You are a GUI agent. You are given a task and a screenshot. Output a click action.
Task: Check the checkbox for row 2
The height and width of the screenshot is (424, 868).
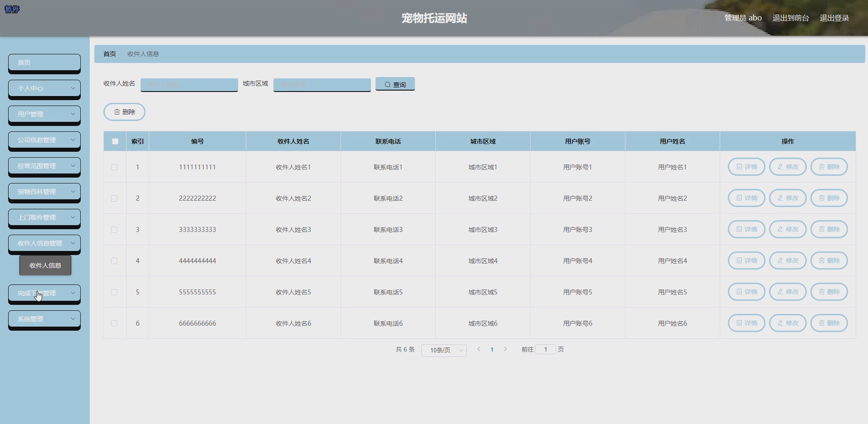114,198
